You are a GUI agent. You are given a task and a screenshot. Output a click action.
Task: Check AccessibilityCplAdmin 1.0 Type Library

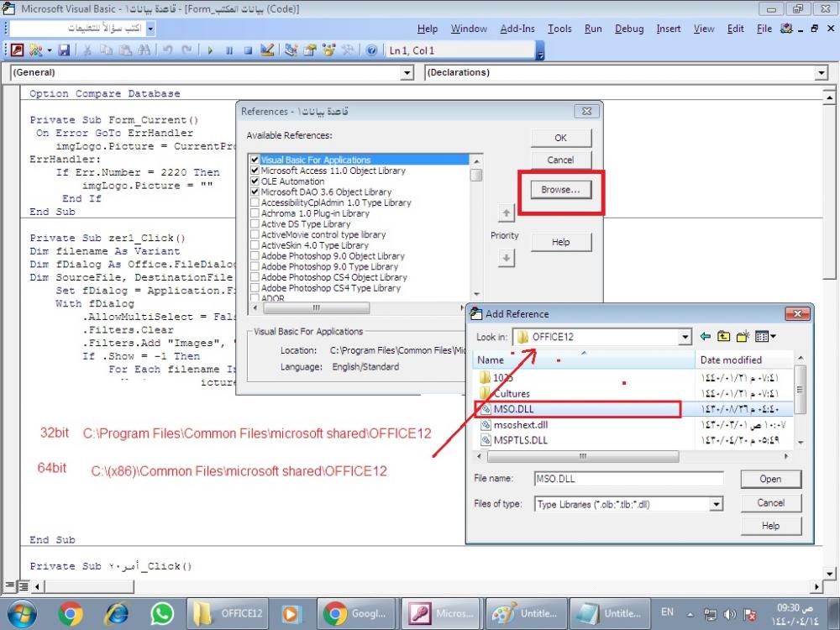point(255,202)
